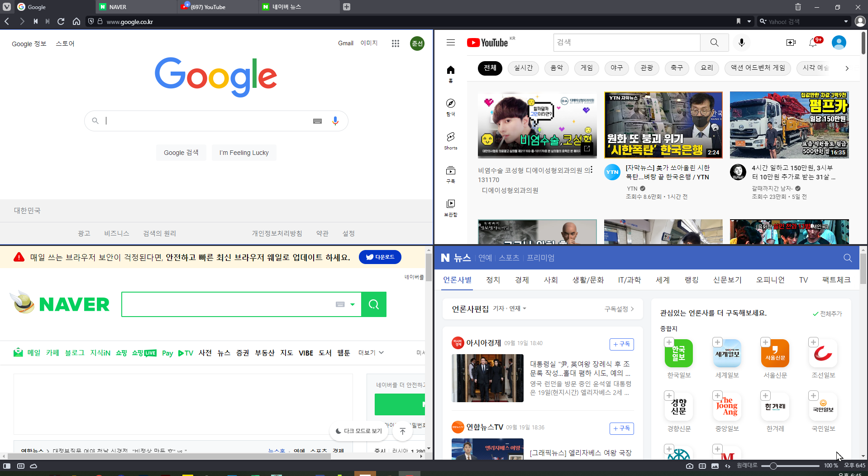The width and height of the screenshot is (868, 476).
Task: Select the YouTube 실시간 category chip
Action: pyautogui.click(x=523, y=68)
